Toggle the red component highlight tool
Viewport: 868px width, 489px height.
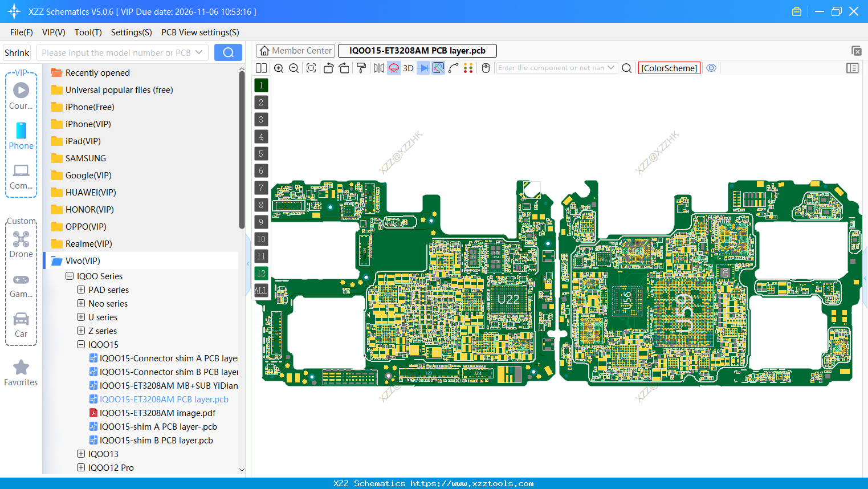coord(394,68)
